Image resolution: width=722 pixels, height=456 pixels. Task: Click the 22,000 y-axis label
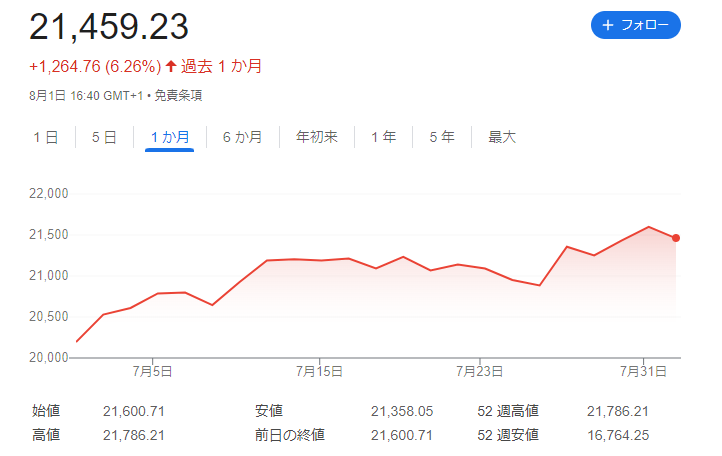tap(48, 193)
